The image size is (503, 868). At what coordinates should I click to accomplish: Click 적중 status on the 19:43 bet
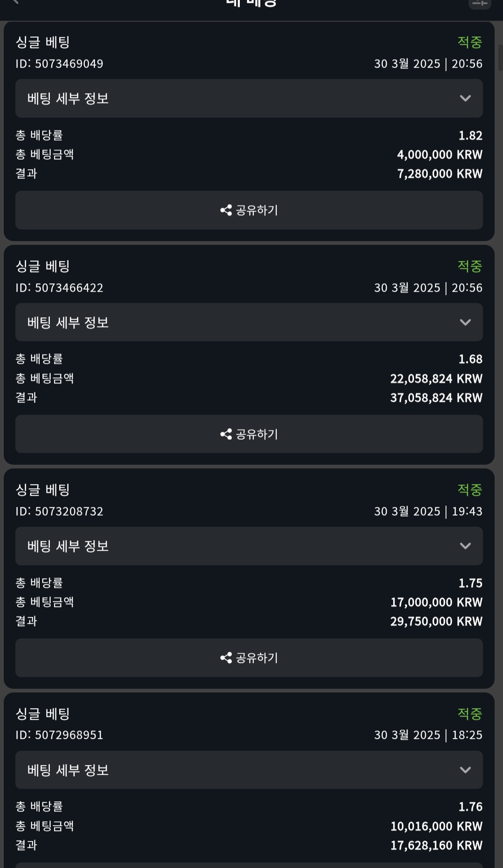coord(469,490)
